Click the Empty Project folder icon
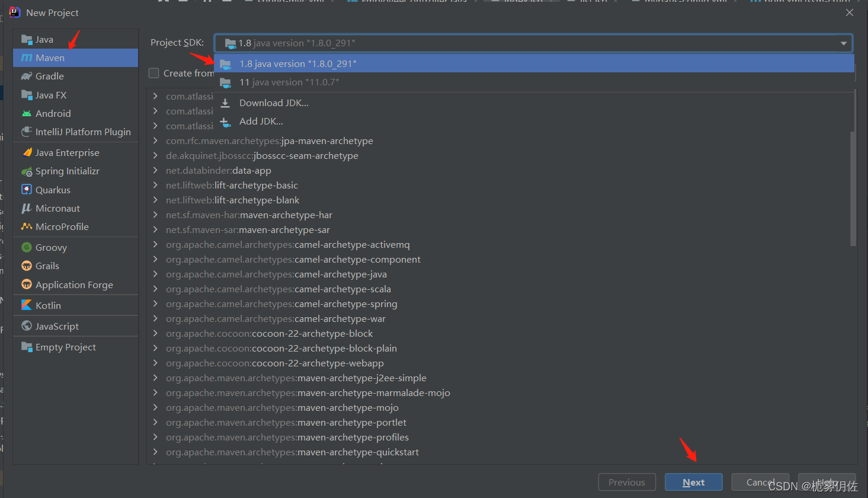The image size is (868, 498). (27, 347)
